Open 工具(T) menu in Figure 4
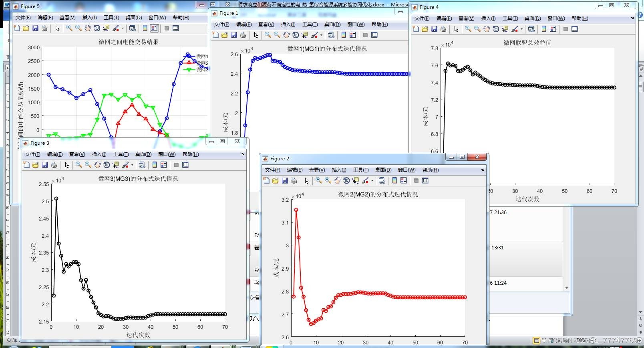The image size is (644, 348). click(510, 18)
